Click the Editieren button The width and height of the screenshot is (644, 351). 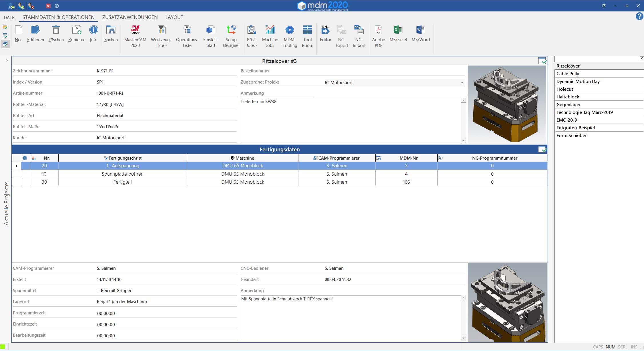(x=35, y=33)
